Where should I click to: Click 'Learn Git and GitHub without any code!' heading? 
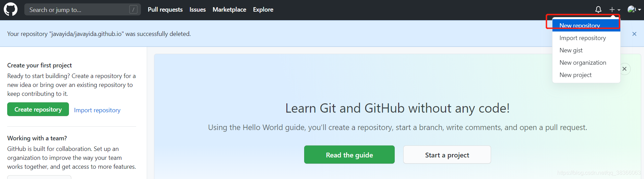coord(397,108)
